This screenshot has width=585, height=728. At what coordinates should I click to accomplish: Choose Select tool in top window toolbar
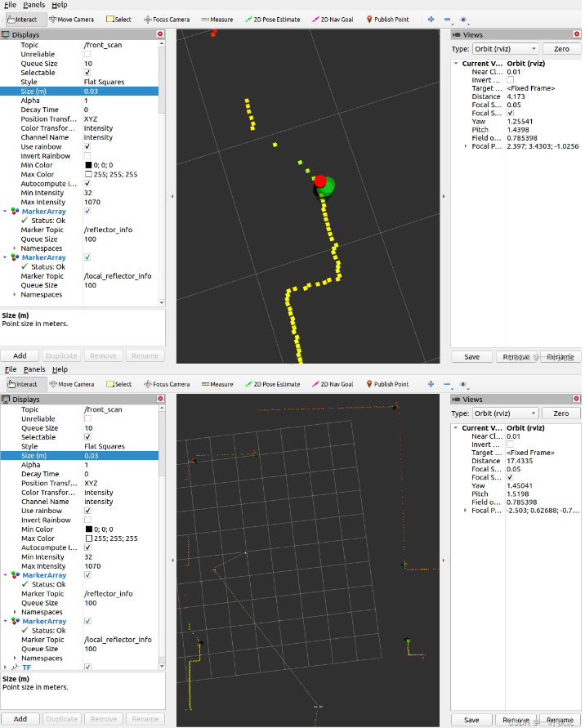pos(118,20)
